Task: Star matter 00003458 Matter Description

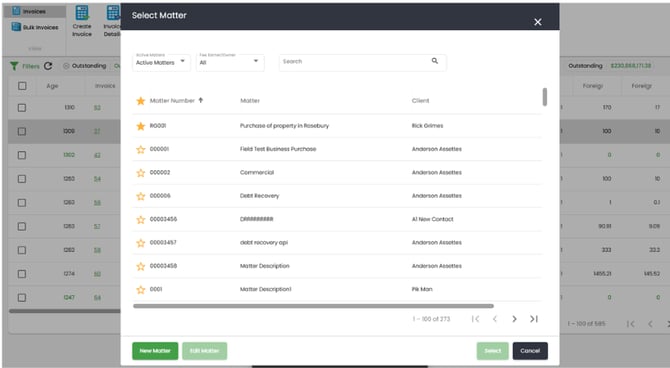Action: tap(141, 266)
